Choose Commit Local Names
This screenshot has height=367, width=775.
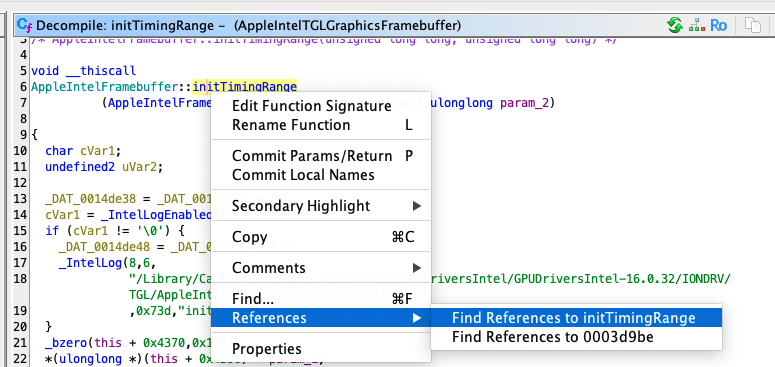pyautogui.click(x=321, y=175)
